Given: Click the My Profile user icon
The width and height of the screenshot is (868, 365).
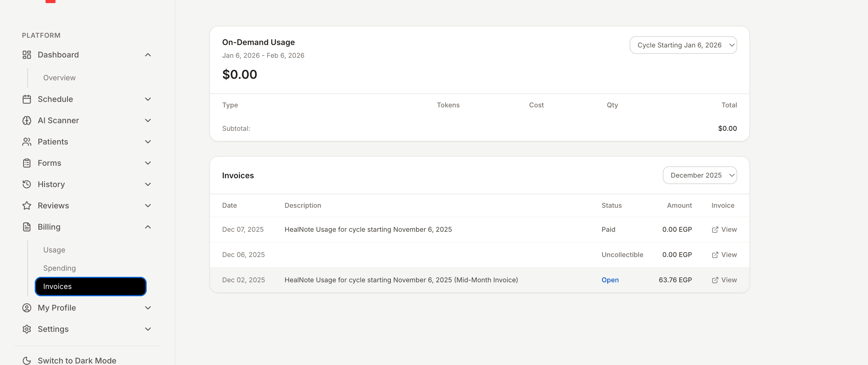Looking at the screenshot, I should [x=26, y=308].
